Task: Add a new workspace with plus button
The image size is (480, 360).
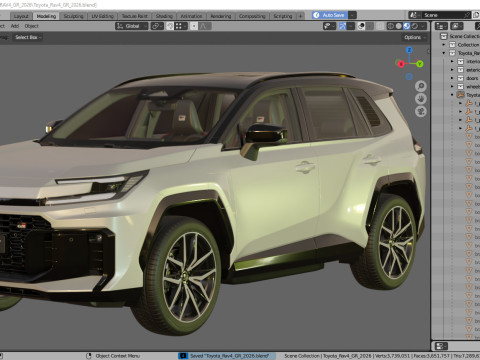Action: pyautogui.click(x=300, y=16)
